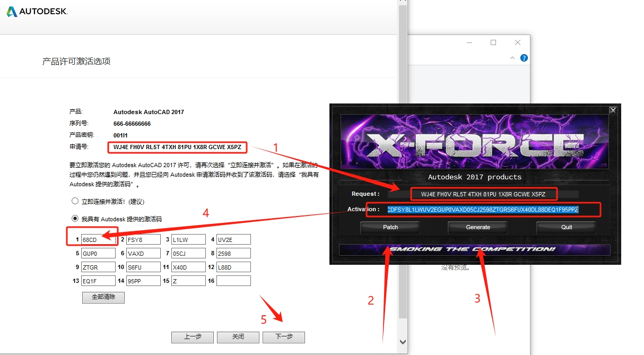The image size is (644, 355).
Task: Click the Autodesk logo
Action: click(36, 11)
